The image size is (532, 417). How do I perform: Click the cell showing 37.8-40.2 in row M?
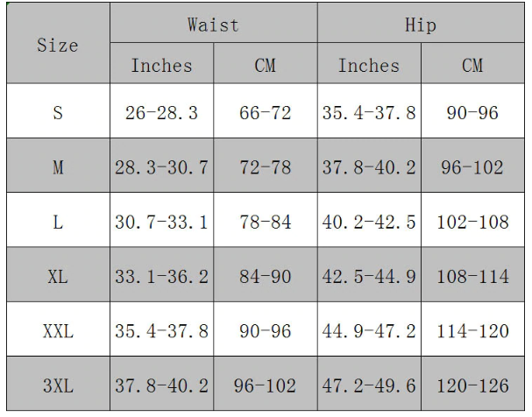370,166
